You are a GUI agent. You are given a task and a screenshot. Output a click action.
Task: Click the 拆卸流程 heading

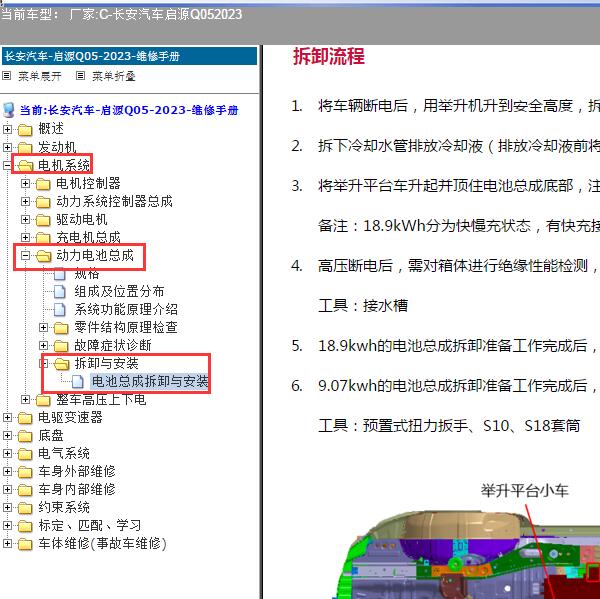(x=329, y=56)
